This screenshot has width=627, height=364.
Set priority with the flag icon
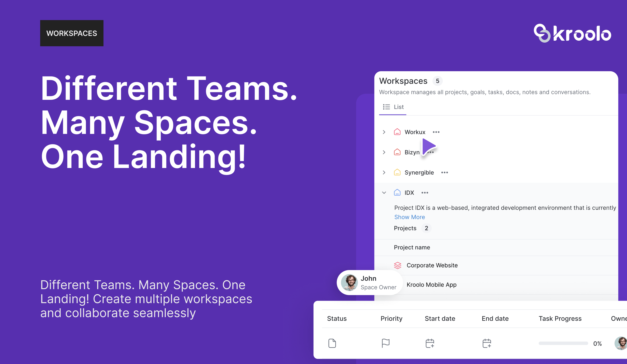(385, 343)
